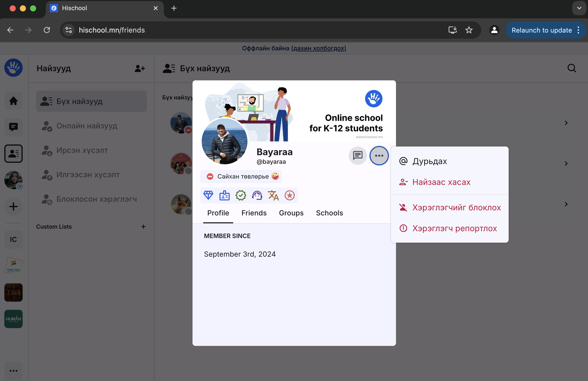588x381 pixels.
Task: Click the diamond badge icon
Action: click(208, 195)
